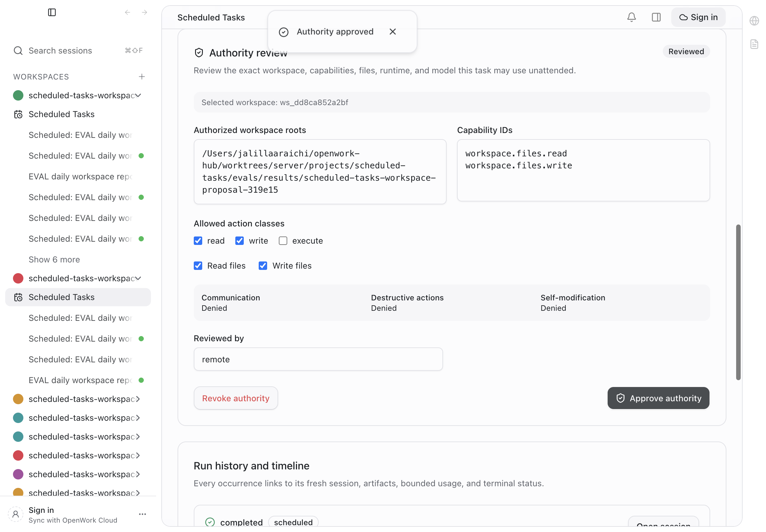This screenshot has height=532, width=766.
Task: Toggle the read action class checkbox
Action: tap(198, 241)
